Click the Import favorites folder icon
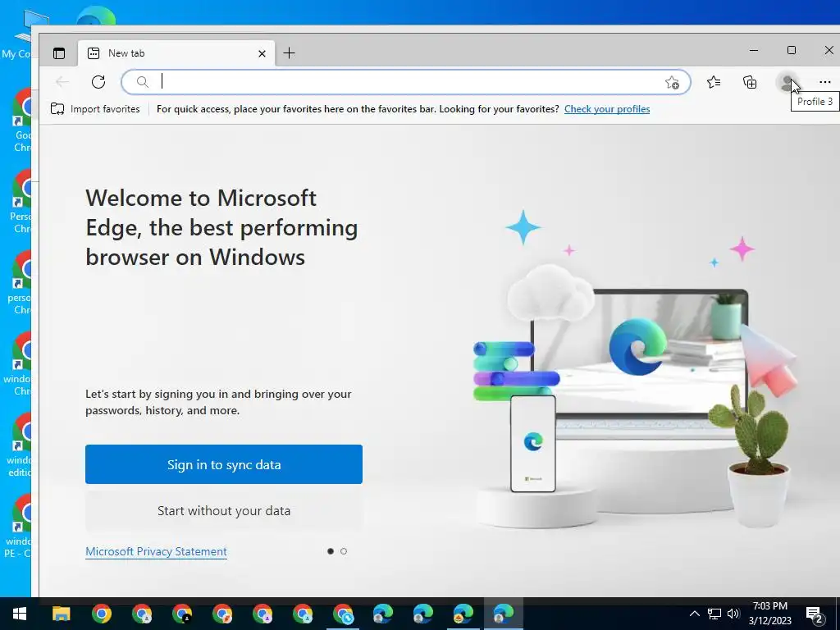 [x=57, y=109]
